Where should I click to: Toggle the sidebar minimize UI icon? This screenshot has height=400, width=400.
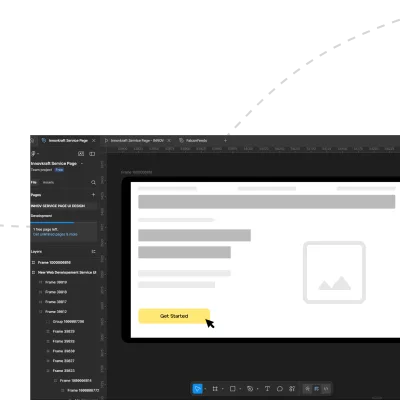(92, 154)
